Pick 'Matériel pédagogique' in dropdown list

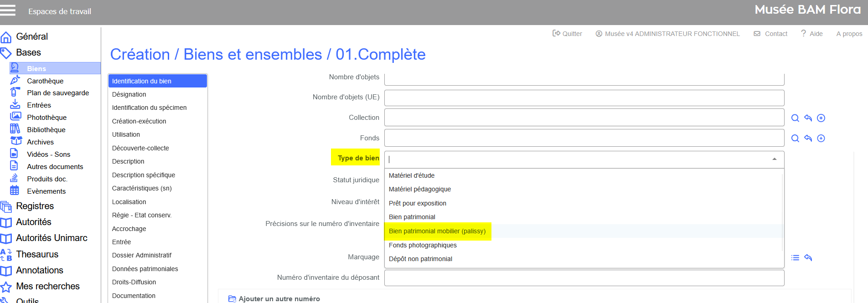click(419, 189)
